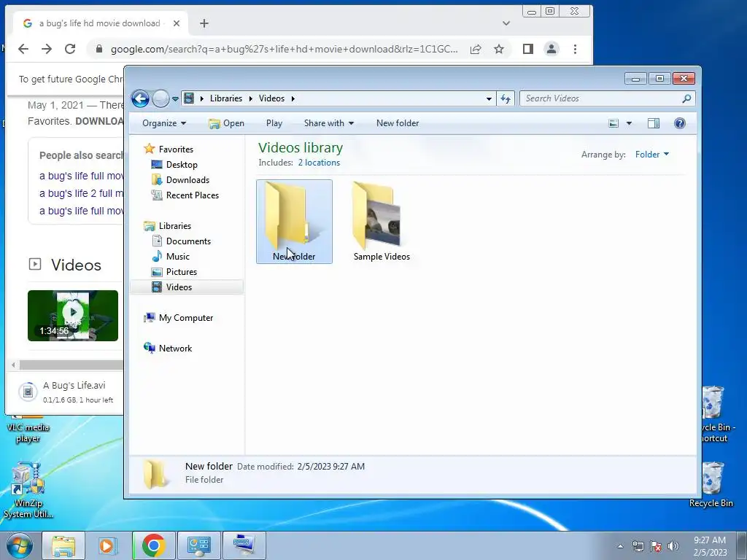The width and height of the screenshot is (747, 560).
Task: Go back using Explorer's blue back arrow
Action: (141, 98)
